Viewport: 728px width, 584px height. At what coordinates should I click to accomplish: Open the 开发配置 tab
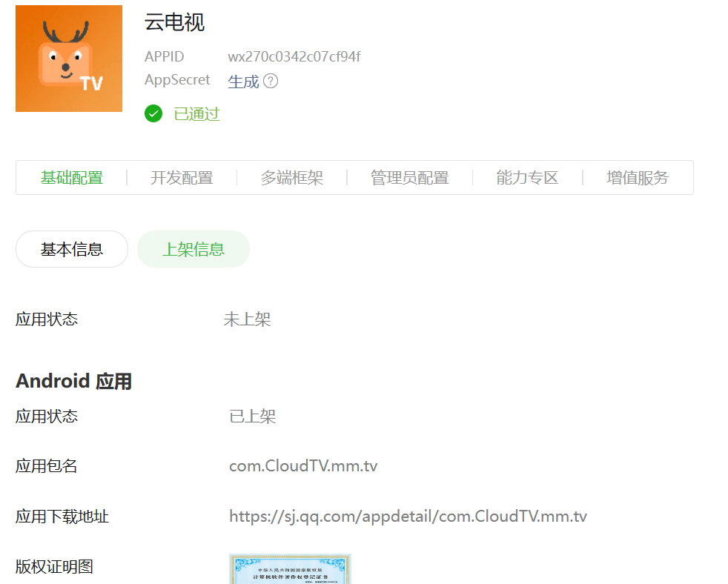pyautogui.click(x=182, y=178)
